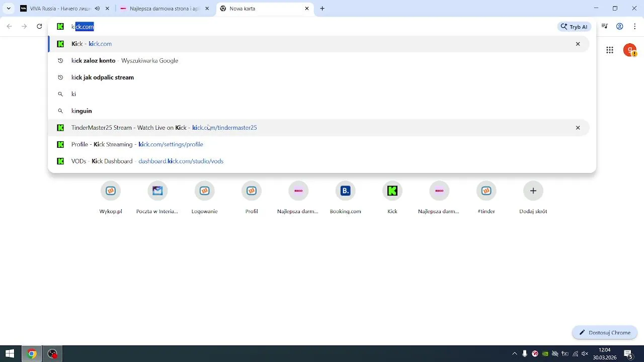Click the Chrome icon in the taskbar
The image size is (644, 362).
pos(32,354)
